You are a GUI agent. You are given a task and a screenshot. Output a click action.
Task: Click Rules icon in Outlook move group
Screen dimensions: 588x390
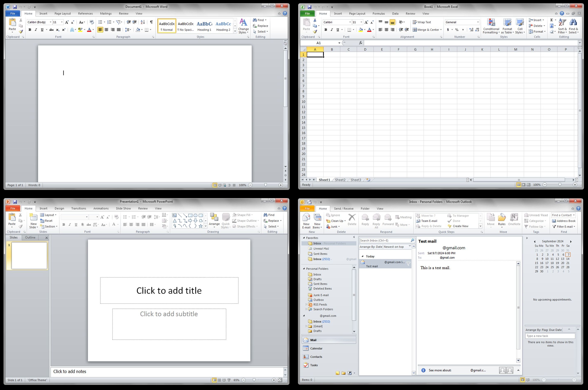coord(502,220)
